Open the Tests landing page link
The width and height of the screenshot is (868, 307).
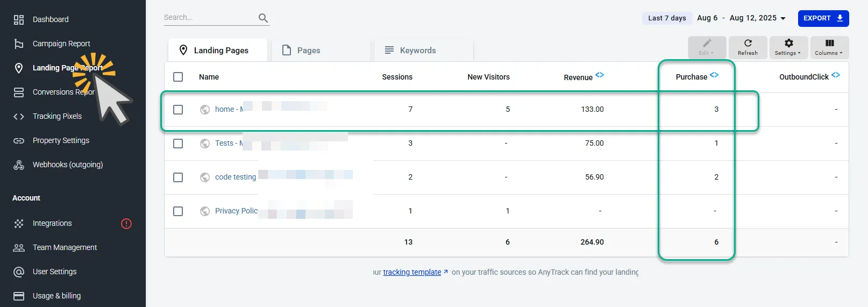pyautogui.click(x=229, y=143)
